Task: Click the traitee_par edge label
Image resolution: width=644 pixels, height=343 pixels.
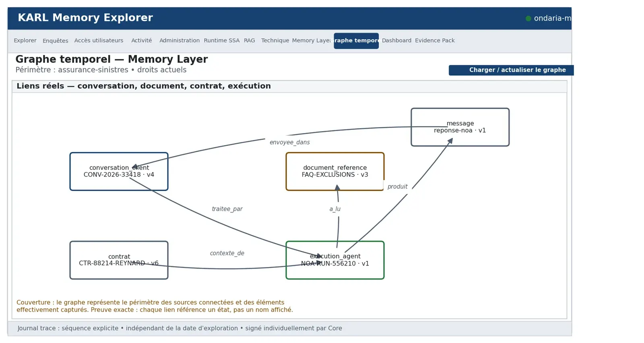Action: [x=227, y=209]
